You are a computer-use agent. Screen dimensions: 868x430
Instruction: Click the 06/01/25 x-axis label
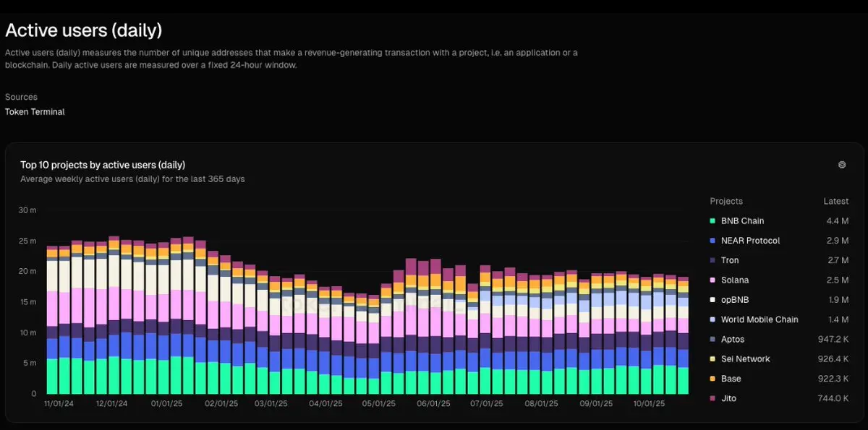434,404
